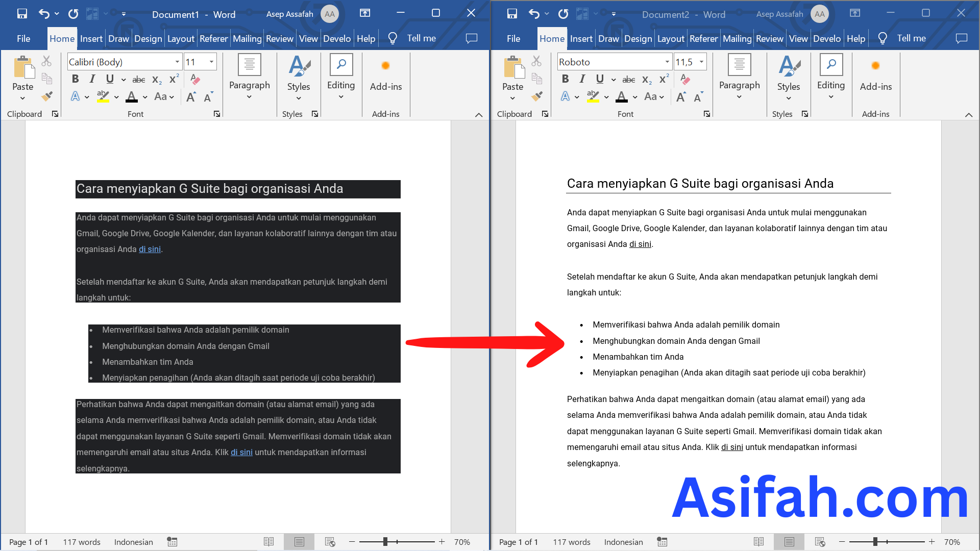
Task: Expand font size 11 dropdown in Document1
Action: pos(211,62)
